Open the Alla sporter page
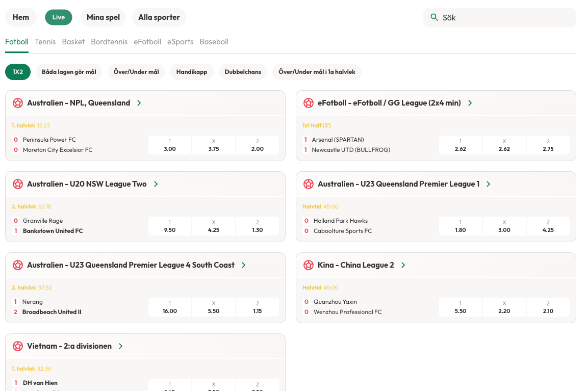 tap(159, 17)
